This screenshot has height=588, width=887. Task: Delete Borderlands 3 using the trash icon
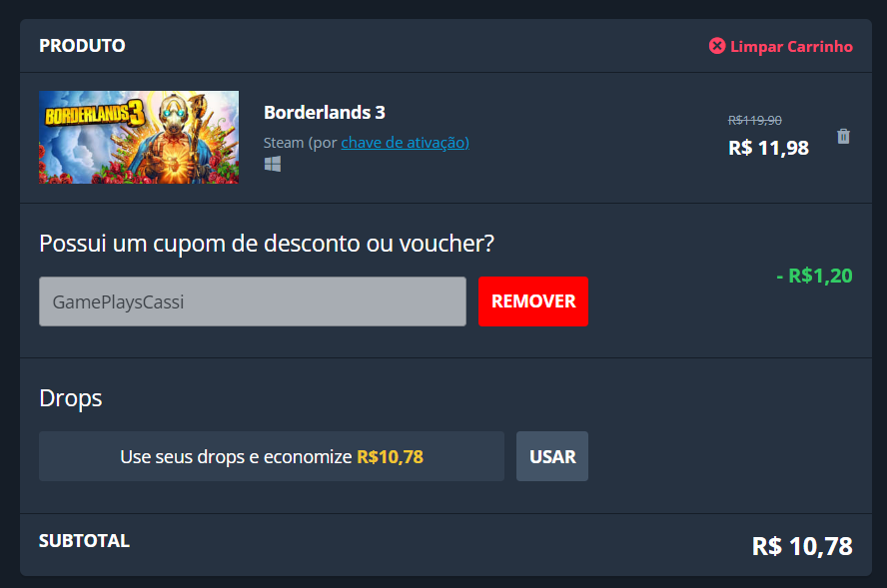click(843, 136)
